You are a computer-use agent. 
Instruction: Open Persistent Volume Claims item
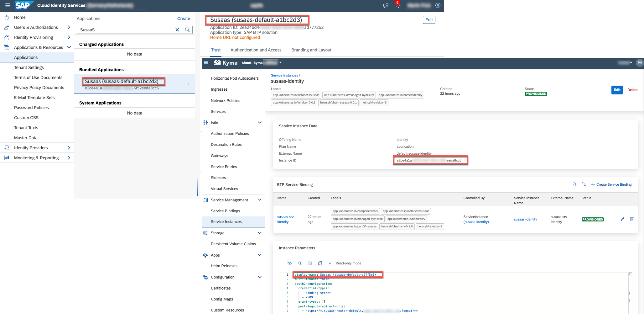coord(233,244)
